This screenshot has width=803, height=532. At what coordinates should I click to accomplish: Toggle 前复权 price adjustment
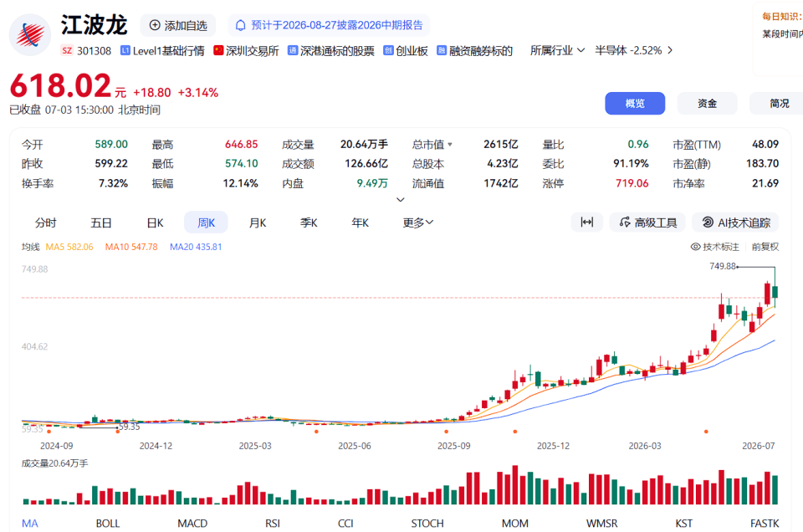pos(765,247)
